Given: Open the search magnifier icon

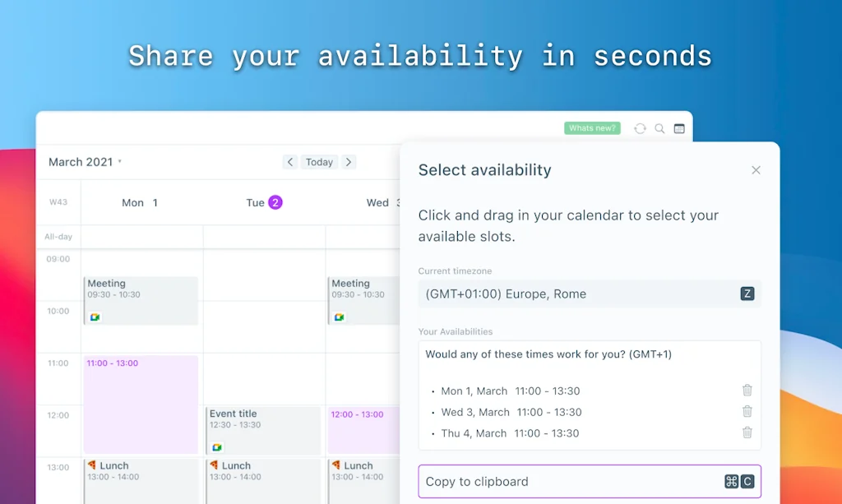Looking at the screenshot, I should click(659, 128).
